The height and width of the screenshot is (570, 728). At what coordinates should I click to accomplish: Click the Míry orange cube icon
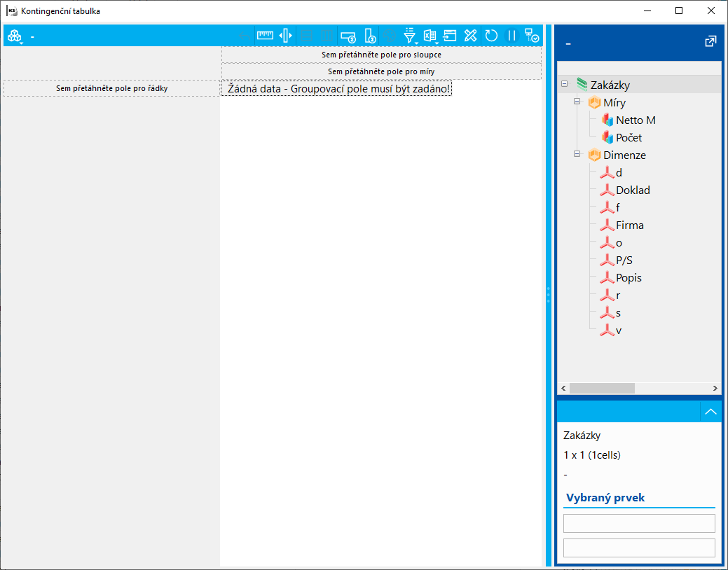[x=594, y=102]
